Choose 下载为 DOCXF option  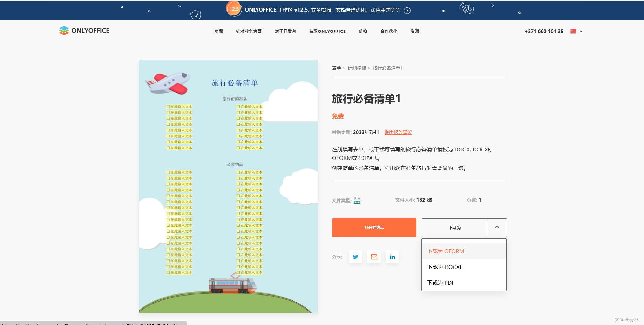[x=464, y=267]
